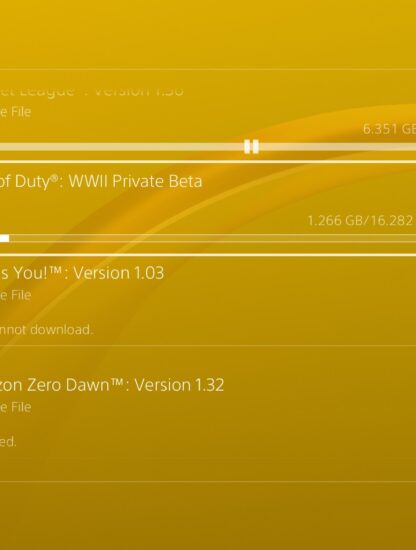The width and height of the screenshot is (416, 550).
Task: Click the pause icon on the Rocket League download bar
Action: 251,147
